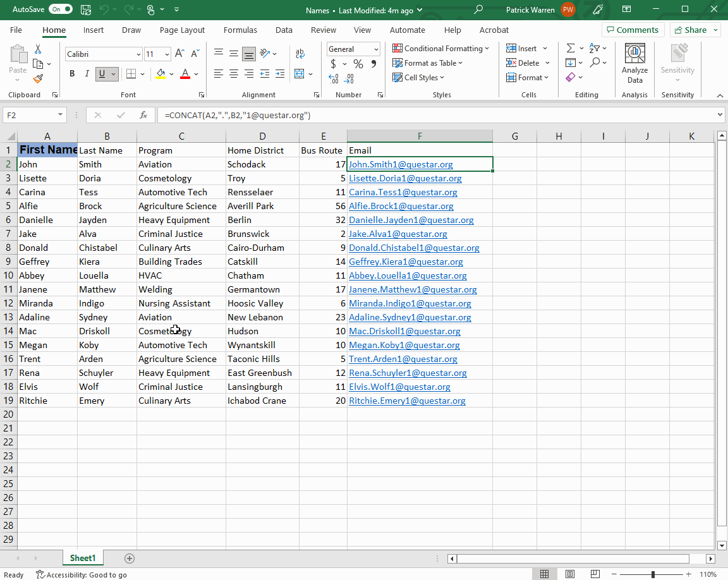Open John.Smith1@questar.org email link

[401, 164]
